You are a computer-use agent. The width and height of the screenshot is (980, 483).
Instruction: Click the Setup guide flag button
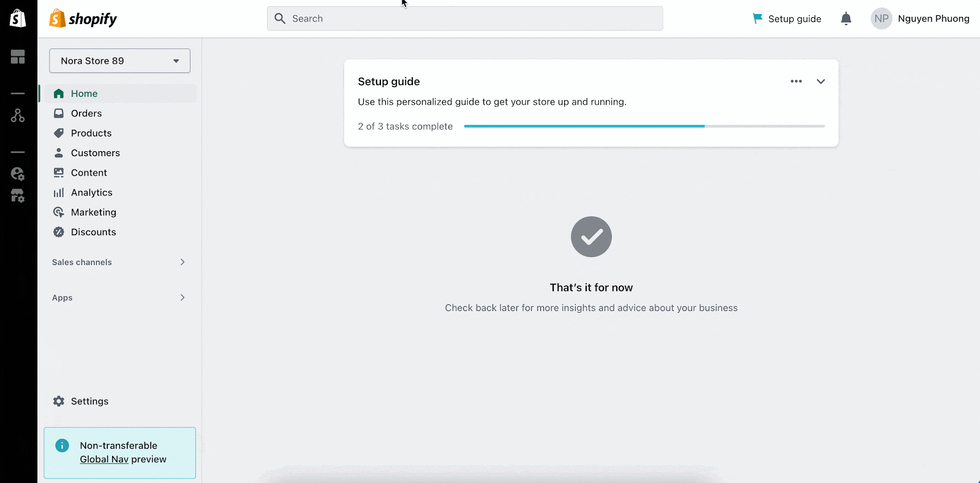click(x=787, y=18)
